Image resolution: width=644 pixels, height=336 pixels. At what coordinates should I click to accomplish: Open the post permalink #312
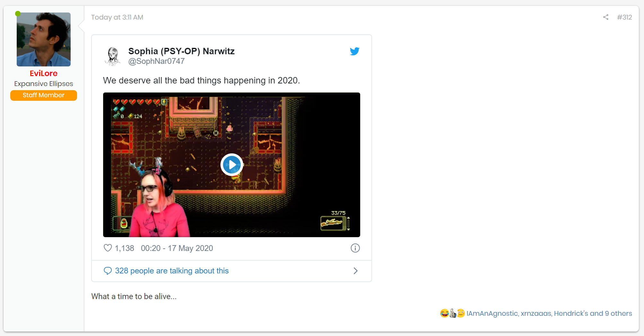(x=624, y=17)
